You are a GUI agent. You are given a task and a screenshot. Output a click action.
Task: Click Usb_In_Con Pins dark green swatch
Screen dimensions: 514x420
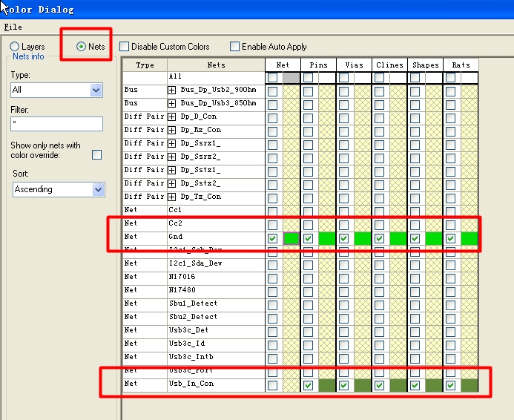(x=326, y=385)
